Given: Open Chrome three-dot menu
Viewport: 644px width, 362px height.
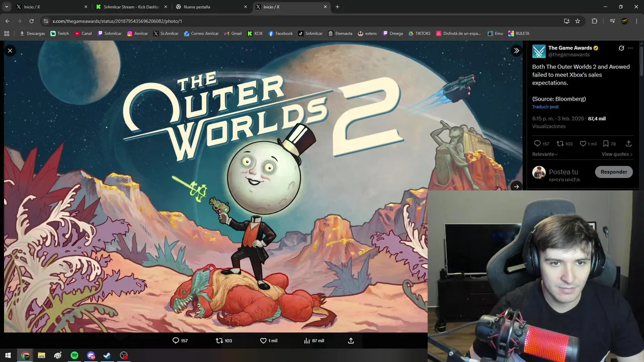Looking at the screenshot, I should click(x=636, y=21).
